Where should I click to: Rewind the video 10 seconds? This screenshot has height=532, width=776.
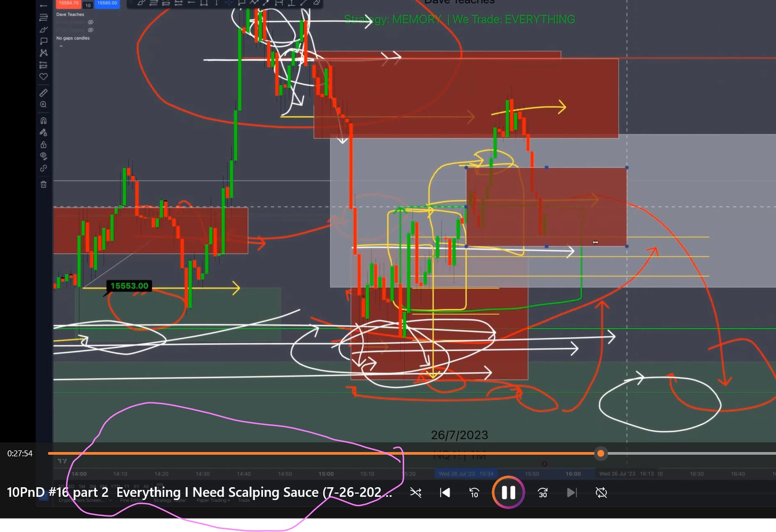474,493
